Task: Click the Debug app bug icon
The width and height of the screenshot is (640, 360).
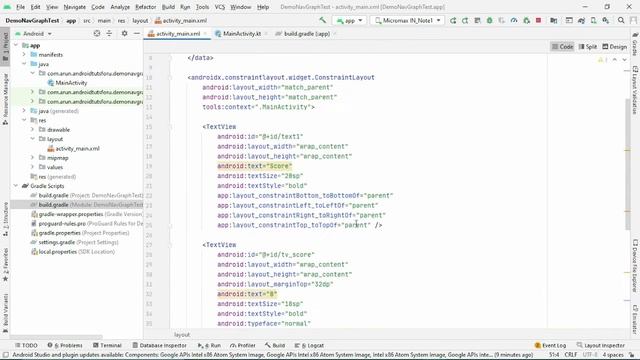Action: click(489, 20)
